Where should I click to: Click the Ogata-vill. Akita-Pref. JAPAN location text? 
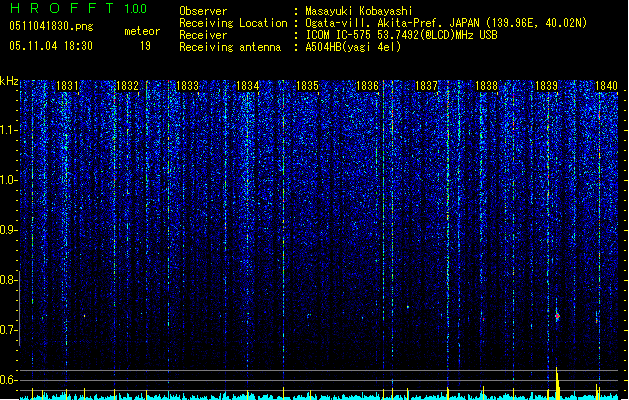click(x=446, y=23)
